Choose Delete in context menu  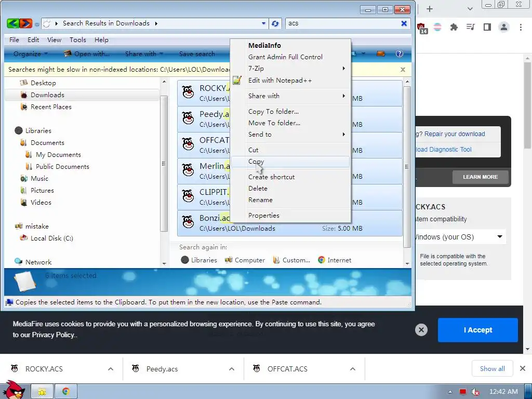(x=291, y=188)
